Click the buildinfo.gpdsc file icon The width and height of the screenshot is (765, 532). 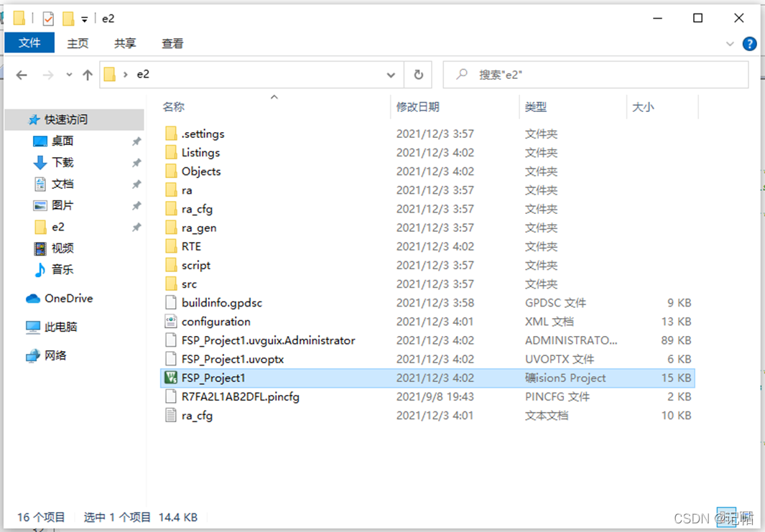click(x=171, y=303)
